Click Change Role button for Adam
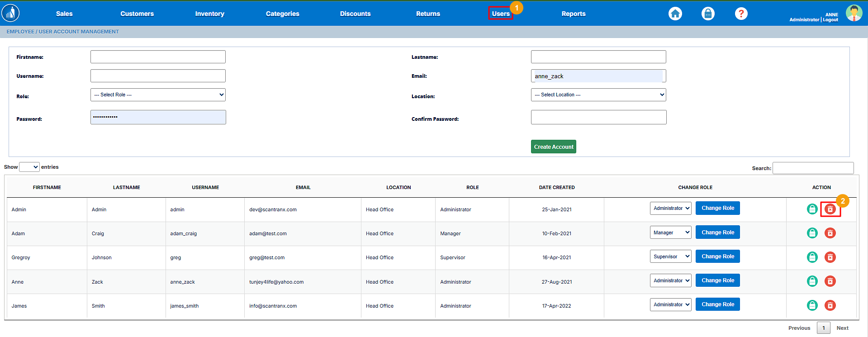Image resolution: width=868 pixels, height=337 pixels. (x=717, y=233)
